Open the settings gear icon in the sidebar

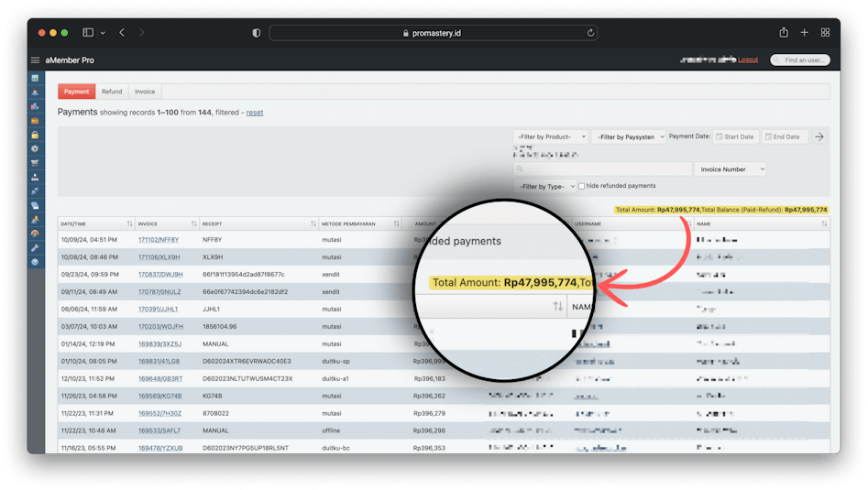pyautogui.click(x=35, y=148)
